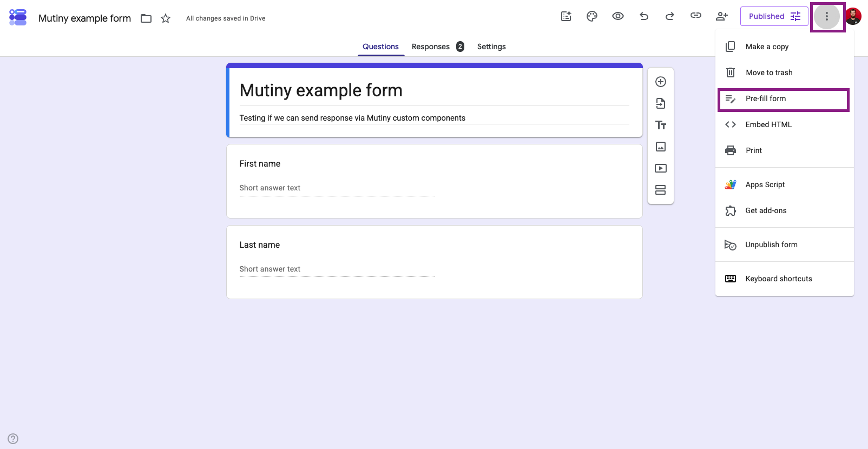This screenshot has width=868, height=449.
Task: Add a new question
Action: 661,82
